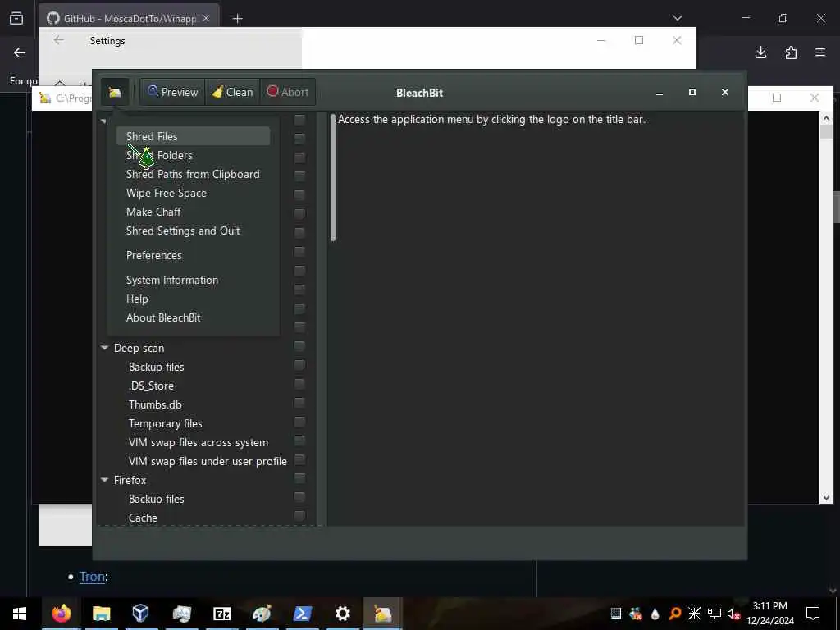Open the Windows Start menu
Screen dimensions: 840x630
(x=20, y=614)
